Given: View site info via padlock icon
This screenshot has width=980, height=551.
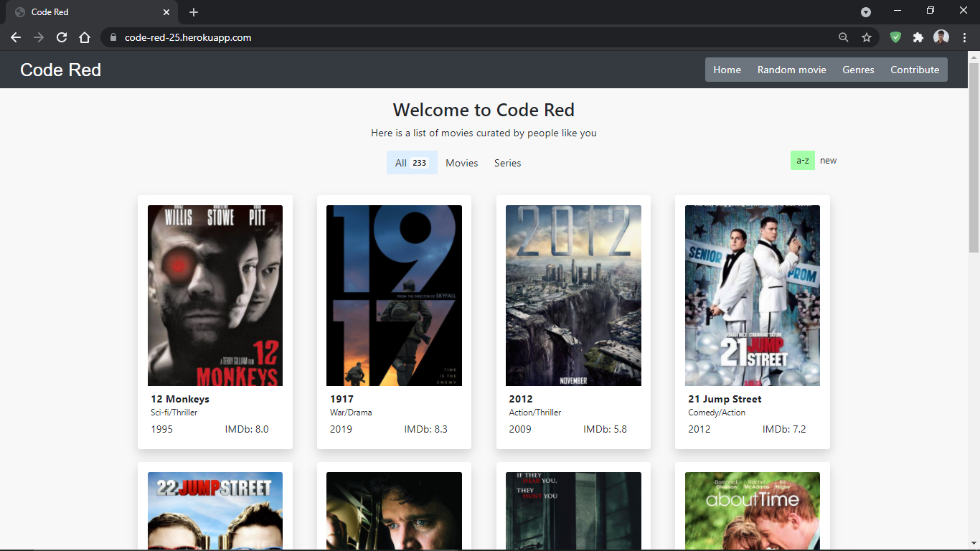Looking at the screenshot, I should (x=113, y=37).
